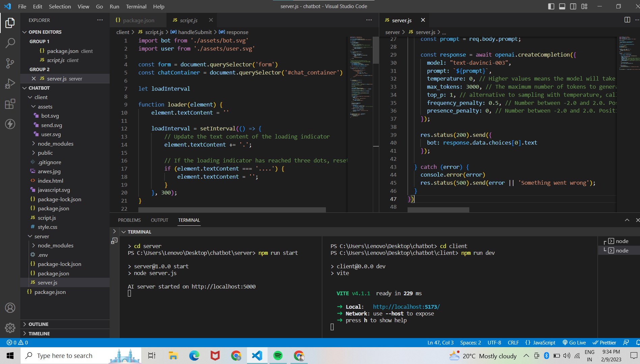Click the server.js editor horizontal scrollbar
The width and height of the screenshot is (640, 364).
click(438, 210)
